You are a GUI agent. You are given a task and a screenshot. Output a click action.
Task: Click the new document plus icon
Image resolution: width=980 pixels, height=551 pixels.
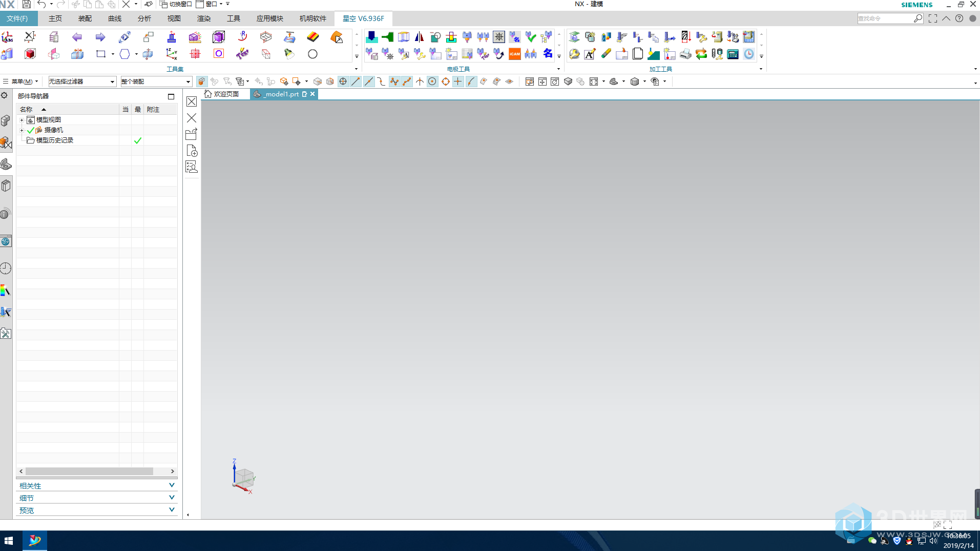click(192, 151)
